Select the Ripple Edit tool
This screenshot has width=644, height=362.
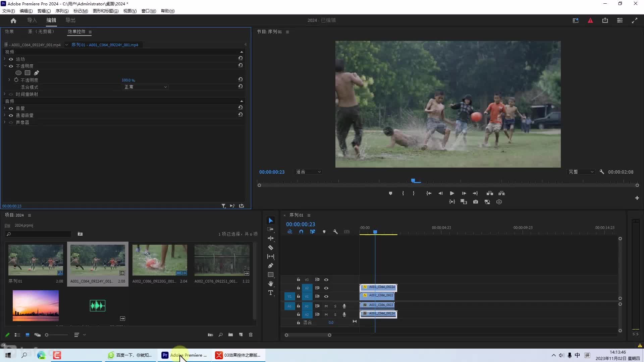(x=271, y=238)
